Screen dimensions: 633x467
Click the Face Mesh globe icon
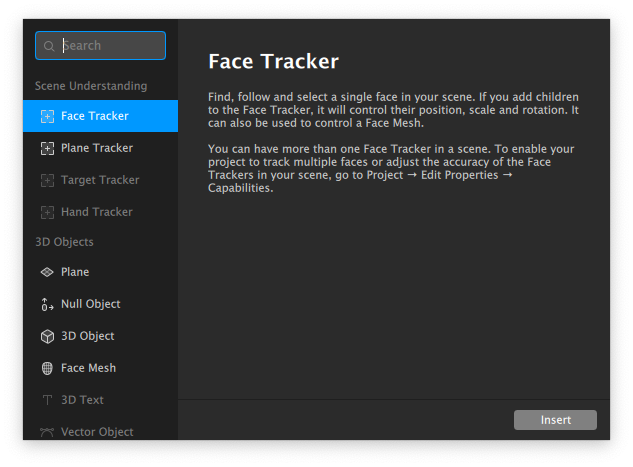point(47,368)
